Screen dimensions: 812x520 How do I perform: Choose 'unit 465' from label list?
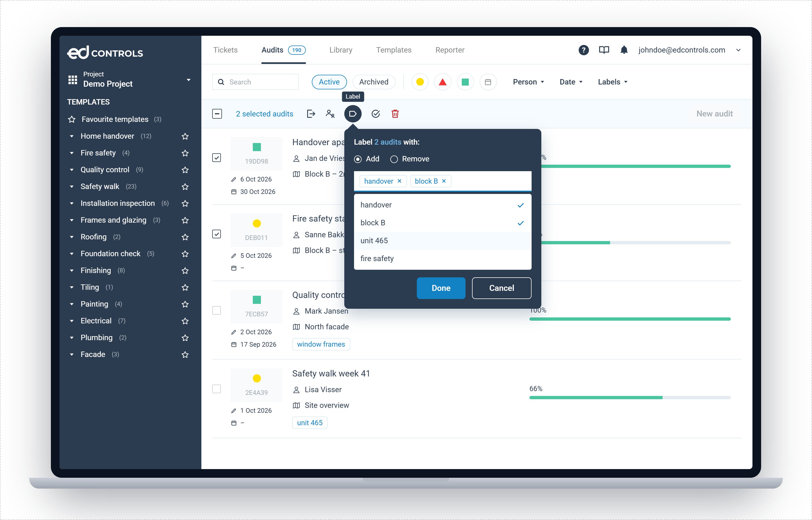point(443,241)
